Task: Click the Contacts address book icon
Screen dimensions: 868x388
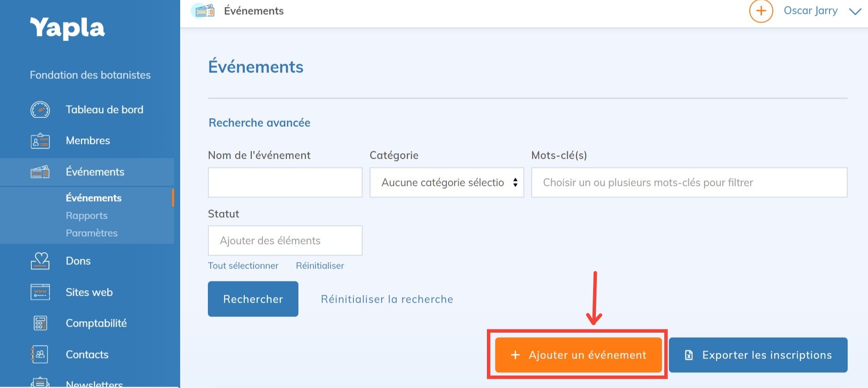Action: coord(40,354)
